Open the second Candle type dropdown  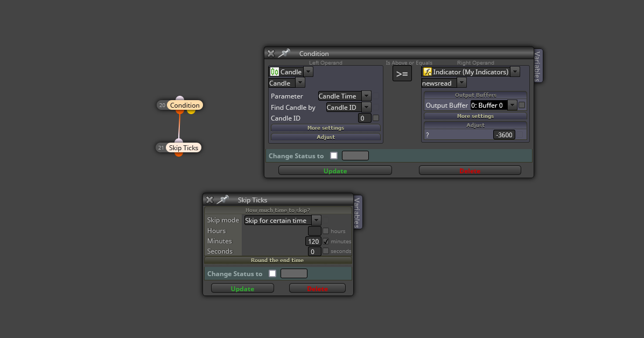pos(300,83)
